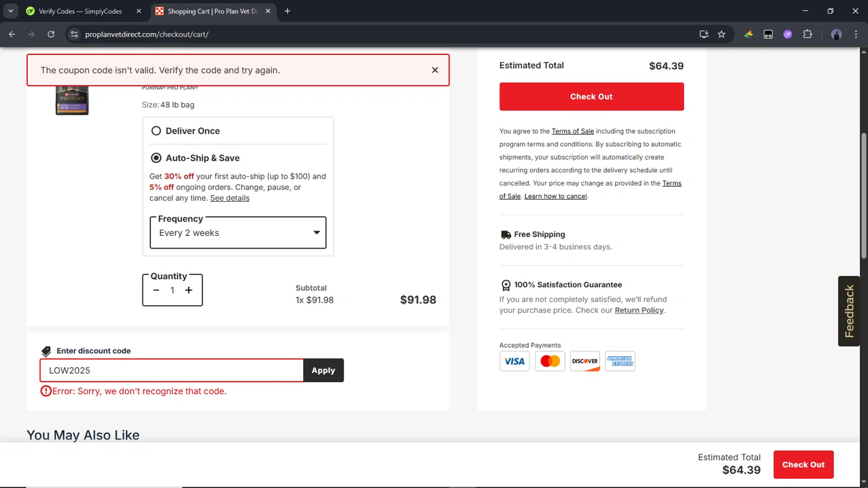The image size is (868, 488).
Task: Open the Frequency dropdown
Action: click(238, 233)
